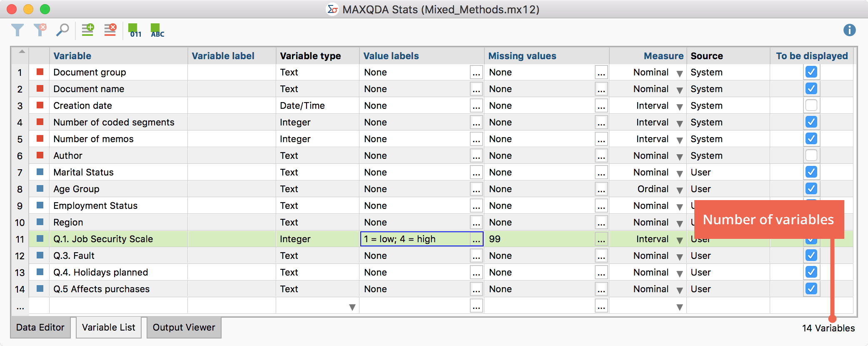
Task: Click the delete variable icon
Action: [x=110, y=30]
